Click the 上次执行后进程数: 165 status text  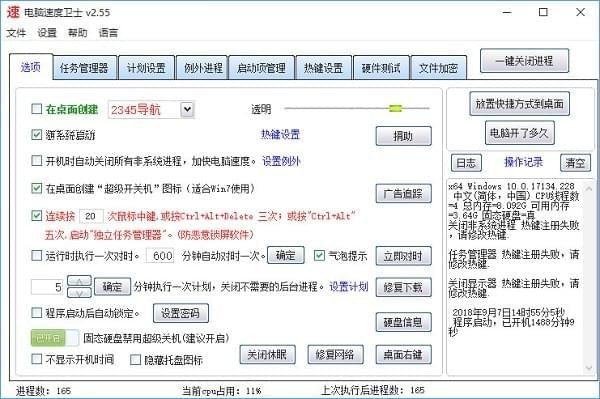pyautogui.click(x=373, y=390)
